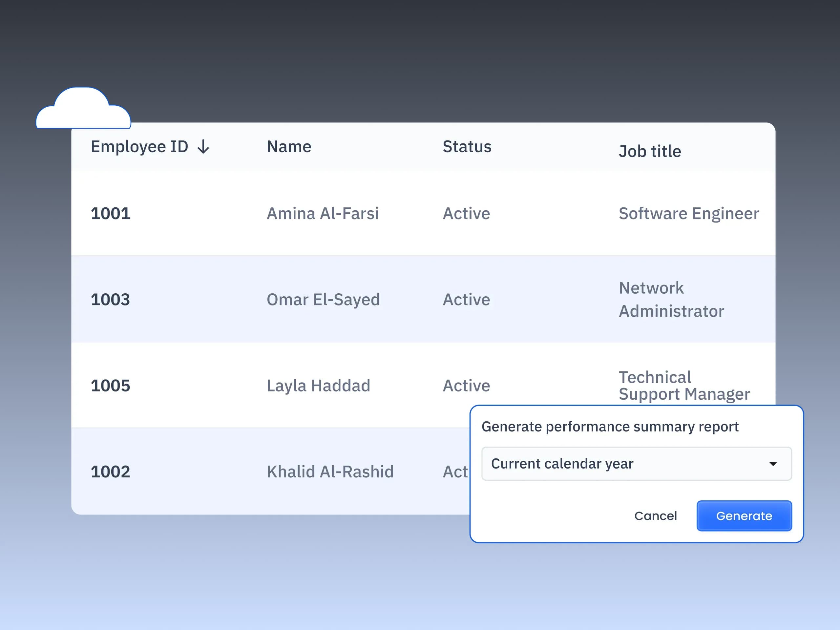Click the Generate button

pyautogui.click(x=744, y=516)
